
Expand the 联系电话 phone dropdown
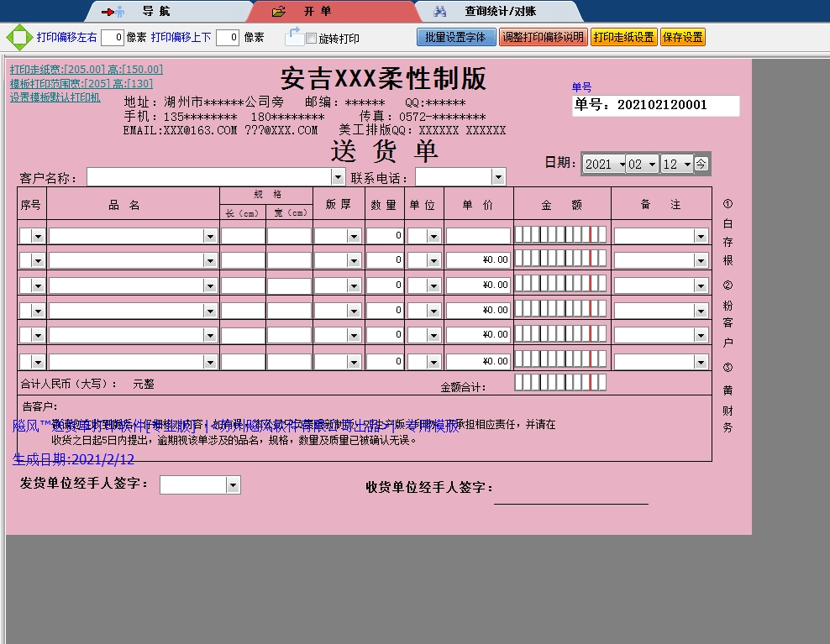(499, 177)
